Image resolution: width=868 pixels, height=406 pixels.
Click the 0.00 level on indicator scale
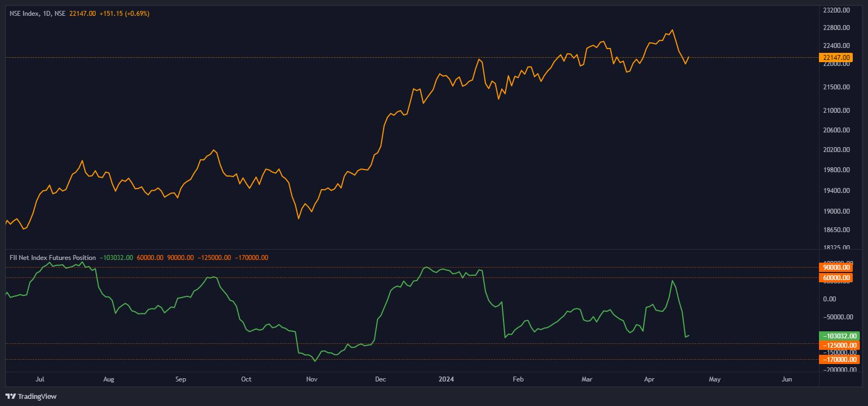[830, 299]
